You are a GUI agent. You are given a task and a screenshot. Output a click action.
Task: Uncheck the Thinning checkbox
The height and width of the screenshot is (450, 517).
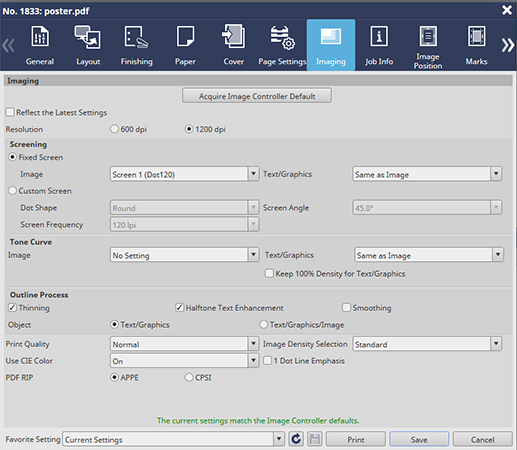coord(12,307)
